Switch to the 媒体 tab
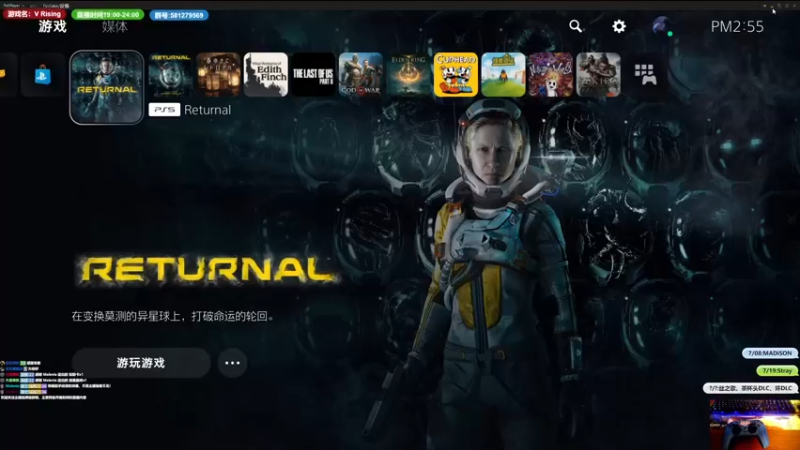 [x=115, y=27]
